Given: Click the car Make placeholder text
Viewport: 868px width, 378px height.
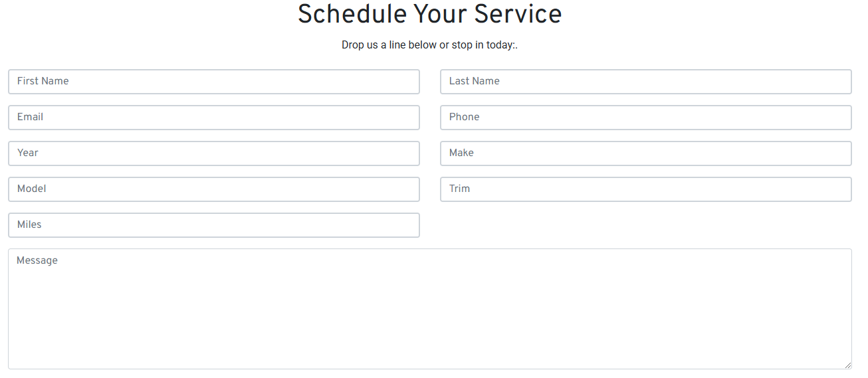Looking at the screenshot, I should pos(461,153).
